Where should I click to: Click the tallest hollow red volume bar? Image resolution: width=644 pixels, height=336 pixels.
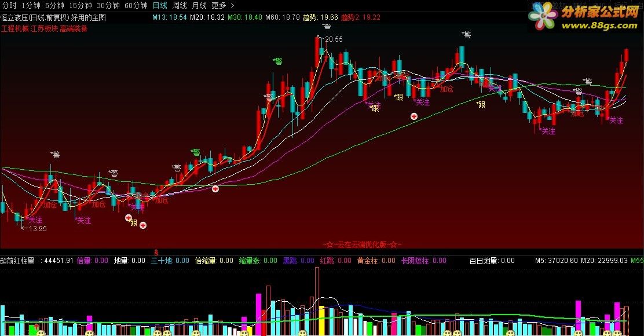(x=317, y=301)
